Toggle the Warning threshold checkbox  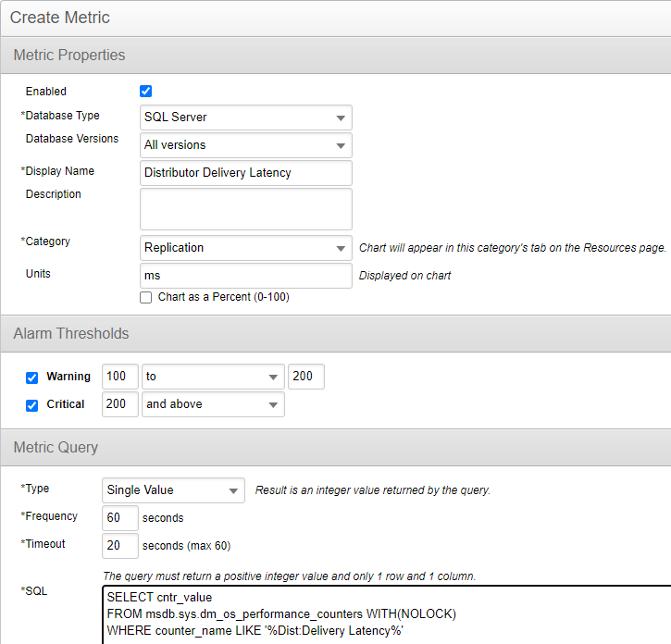[31, 378]
